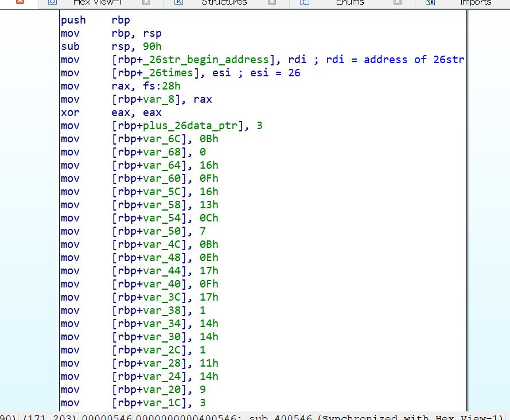Screen dimensions: 510x420
Task: Select the plus_26data_ptr variable name
Action: pyautogui.click(x=190, y=126)
